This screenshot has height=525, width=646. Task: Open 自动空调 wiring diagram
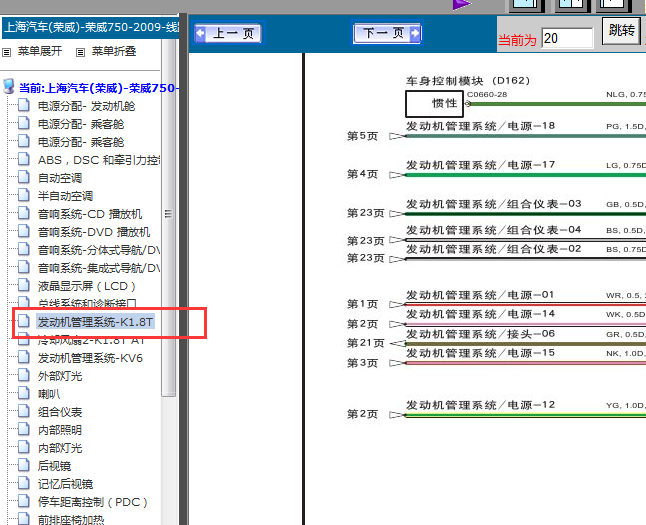coord(60,178)
